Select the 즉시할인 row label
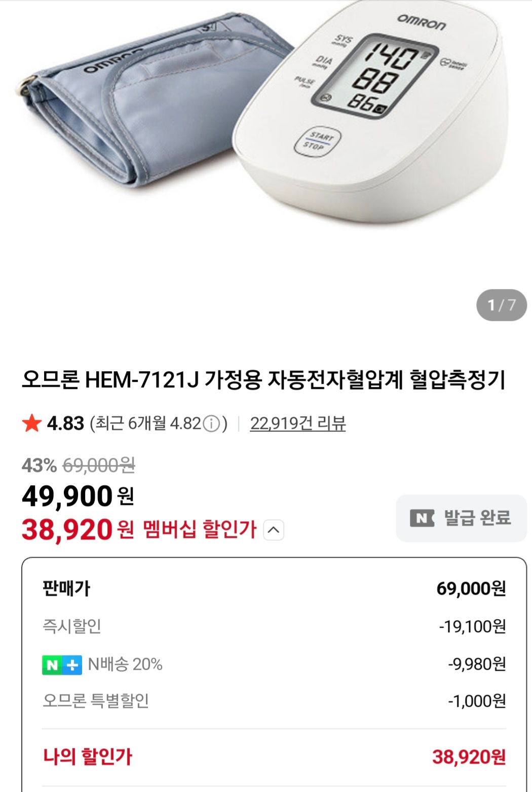 72,627
